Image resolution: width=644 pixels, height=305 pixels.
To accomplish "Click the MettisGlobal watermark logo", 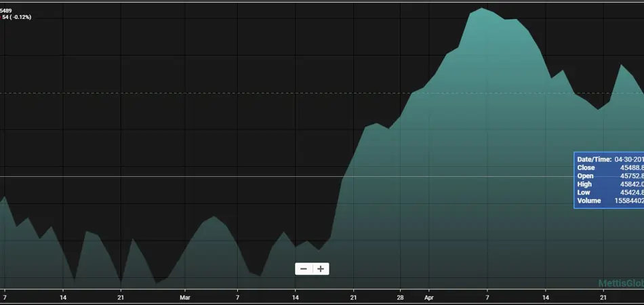I will (620, 283).
